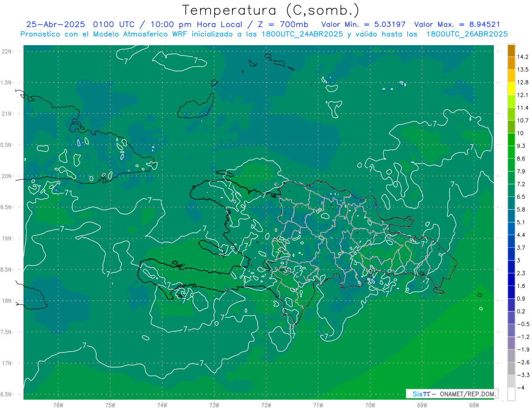The height and width of the screenshot is (411, 532).
Task: Click the '7.2' colorbar label
Action: 521,184
